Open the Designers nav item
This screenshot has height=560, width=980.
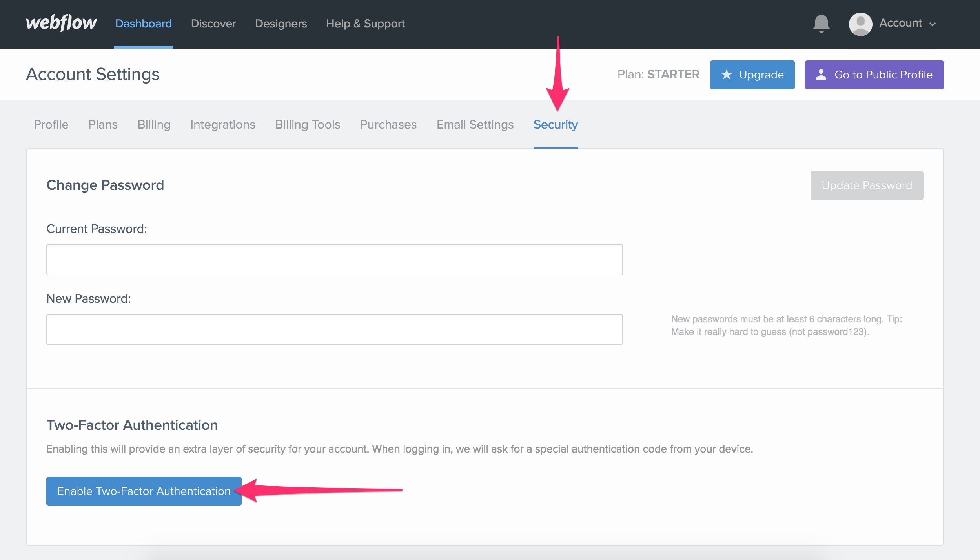click(x=281, y=24)
